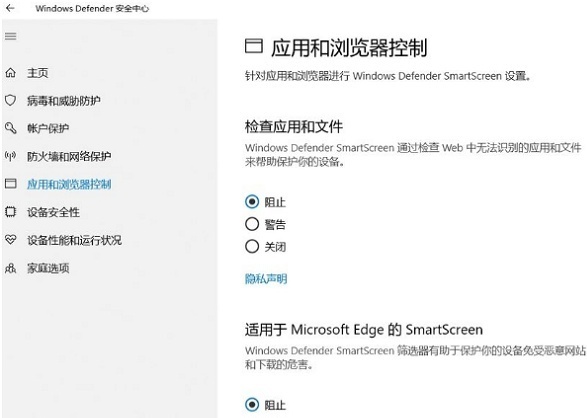587x418 pixels.
Task: Toggle the hamburger navigation menu
Action: point(10,36)
